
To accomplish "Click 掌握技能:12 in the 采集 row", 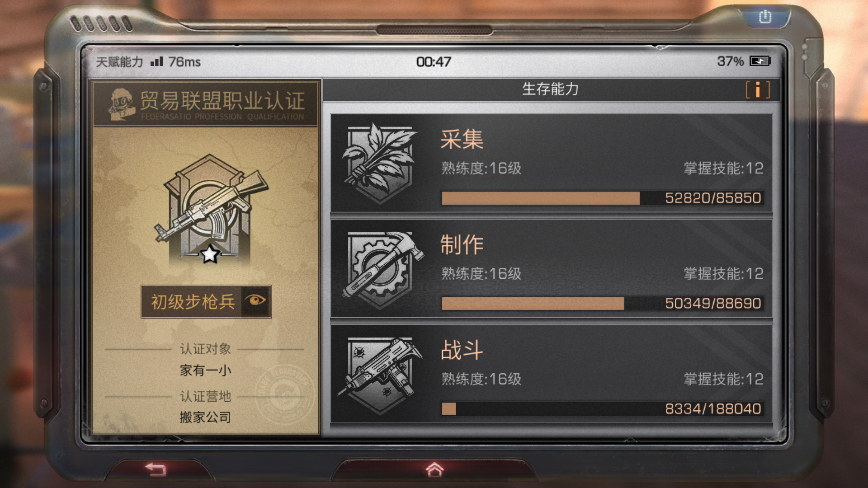I will 723,168.
